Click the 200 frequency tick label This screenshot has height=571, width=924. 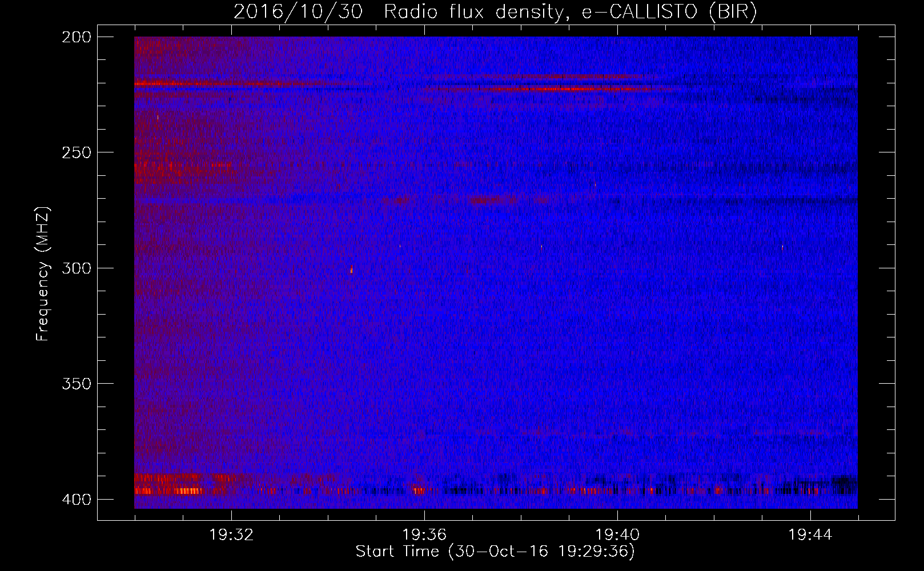coord(76,37)
